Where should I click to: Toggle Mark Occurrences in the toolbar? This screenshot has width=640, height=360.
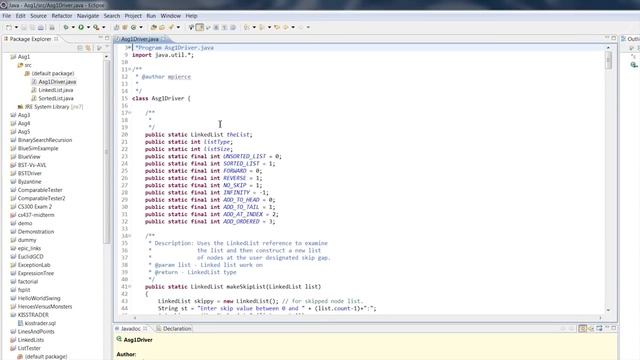click(x=200, y=27)
